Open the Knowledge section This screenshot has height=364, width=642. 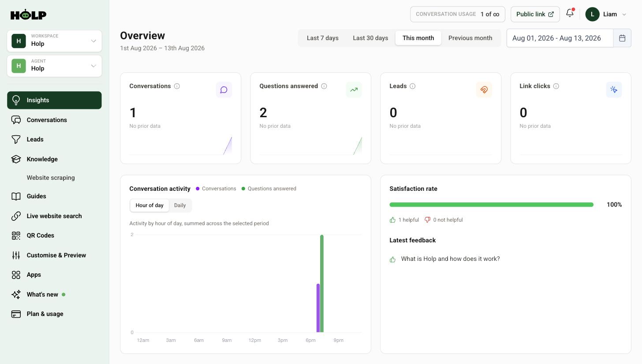54,159
